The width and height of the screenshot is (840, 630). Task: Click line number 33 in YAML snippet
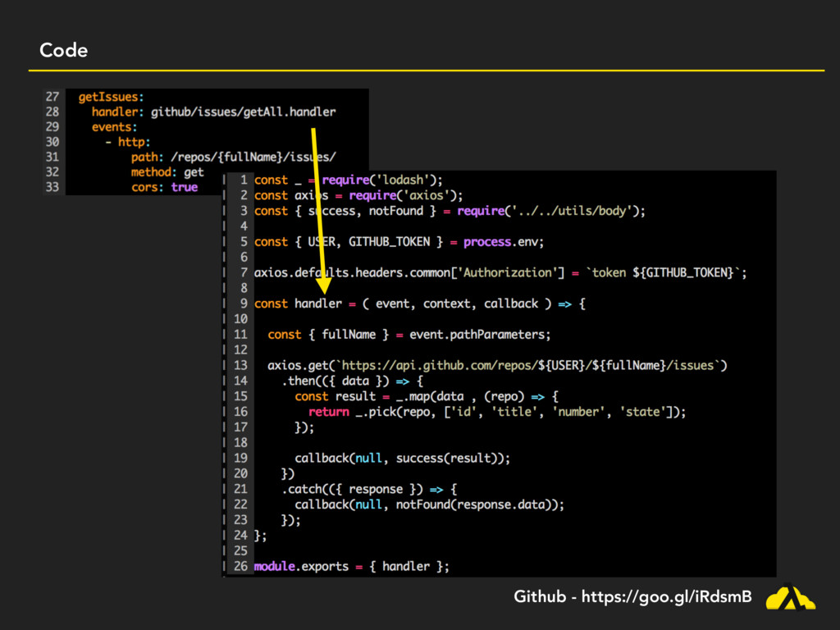52,187
